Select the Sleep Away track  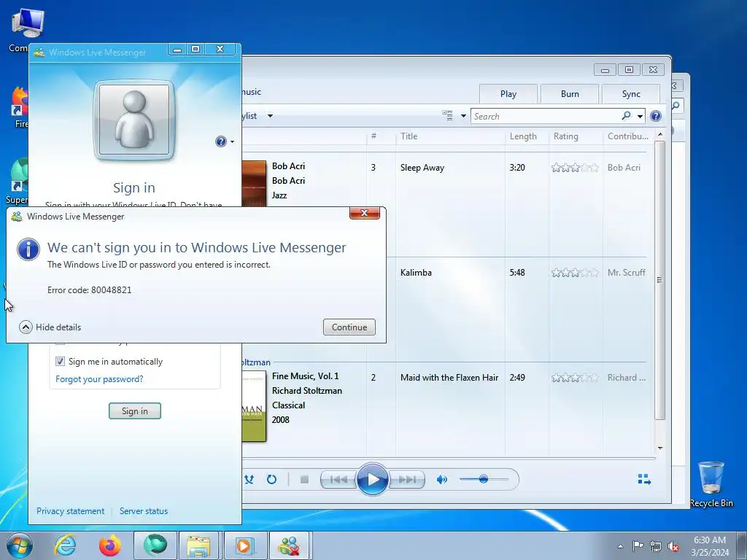pyautogui.click(x=422, y=168)
